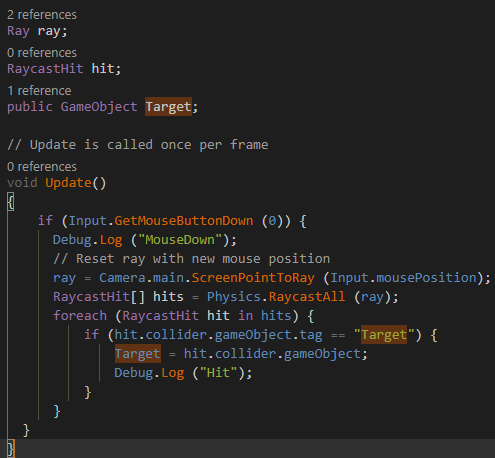The height and width of the screenshot is (458, 495).
Task: Click the highlighted "Target" string in the tag comparison
Action: click(x=384, y=335)
